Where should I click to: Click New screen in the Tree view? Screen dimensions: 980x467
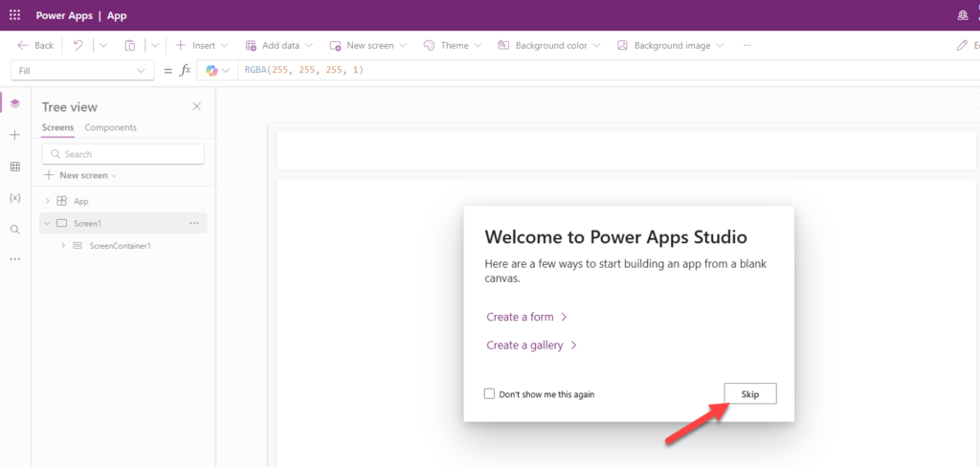click(x=80, y=176)
